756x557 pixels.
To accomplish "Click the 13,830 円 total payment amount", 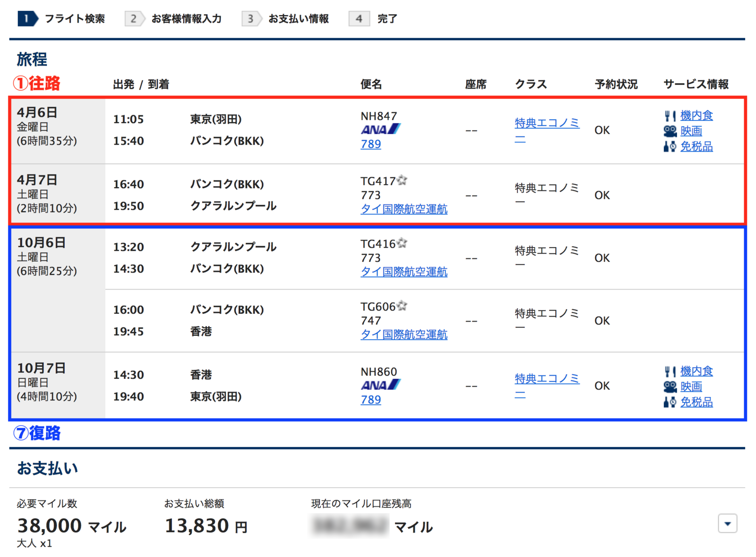I will (206, 526).
